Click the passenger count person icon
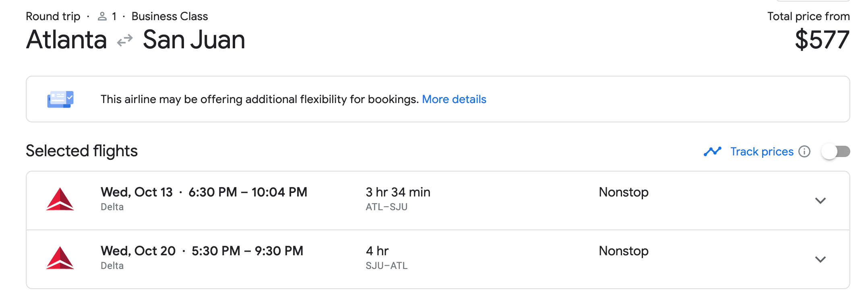 (x=102, y=17)
